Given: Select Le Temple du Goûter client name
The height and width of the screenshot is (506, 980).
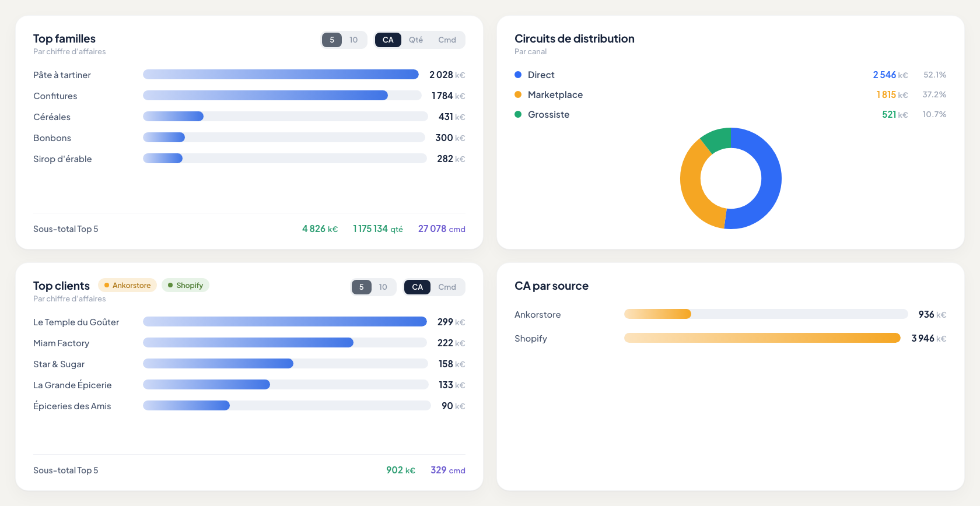Looking at the screenshot, I should tap(76, 322).
